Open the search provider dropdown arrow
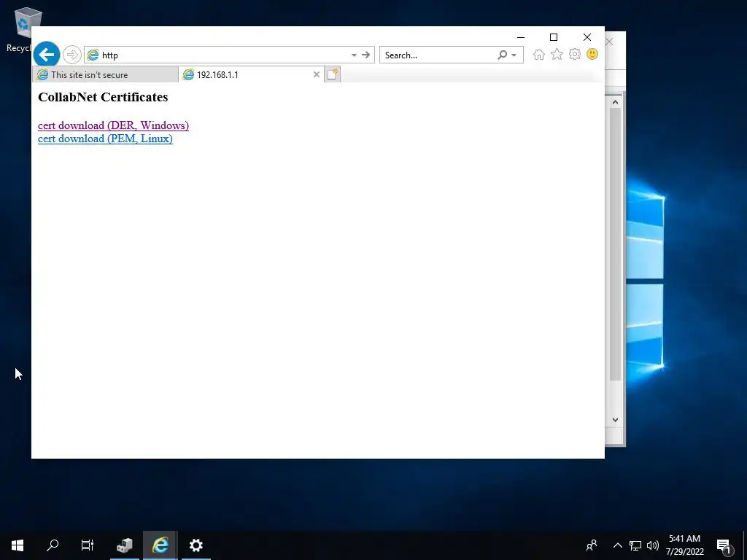 514,55
